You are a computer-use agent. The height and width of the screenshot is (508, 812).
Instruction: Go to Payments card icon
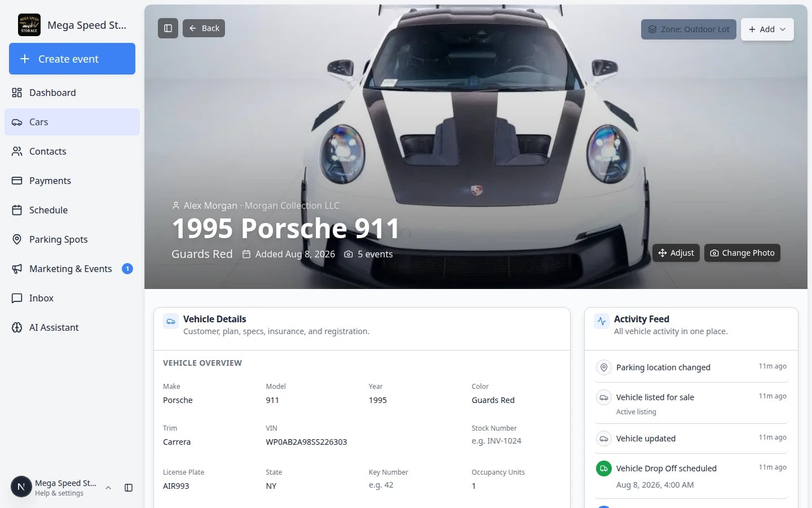click(17, 181)
